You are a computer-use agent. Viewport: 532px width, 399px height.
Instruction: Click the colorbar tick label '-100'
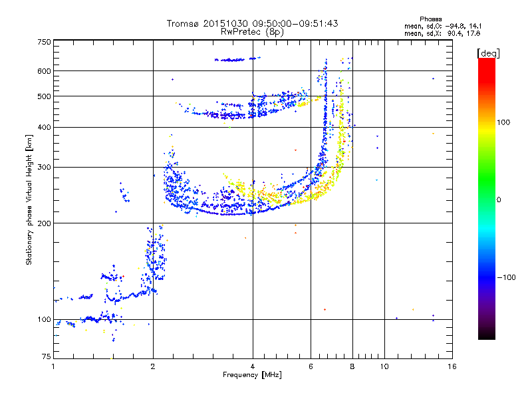click(x=506, y=277)
